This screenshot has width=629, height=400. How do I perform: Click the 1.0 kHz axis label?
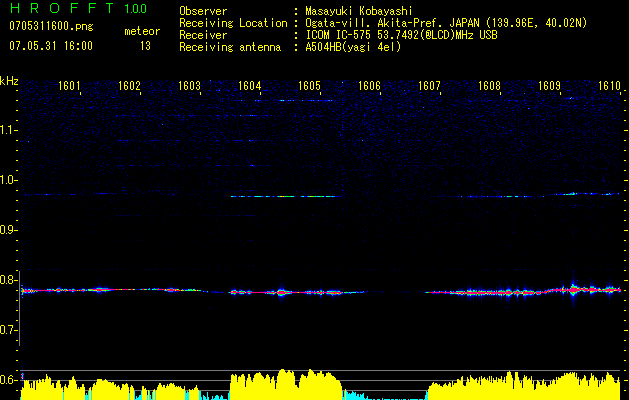[9, 180]
